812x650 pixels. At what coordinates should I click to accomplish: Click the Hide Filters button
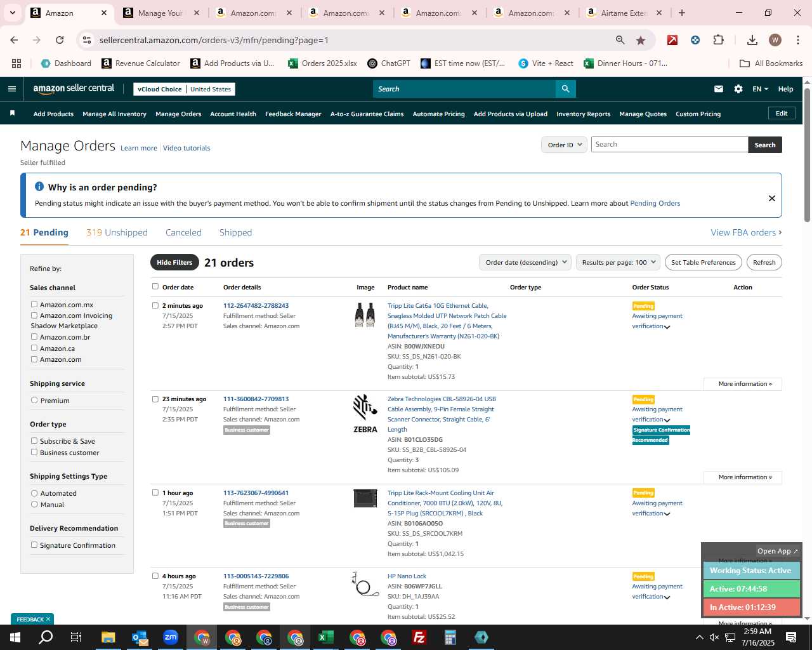(174, 262)
